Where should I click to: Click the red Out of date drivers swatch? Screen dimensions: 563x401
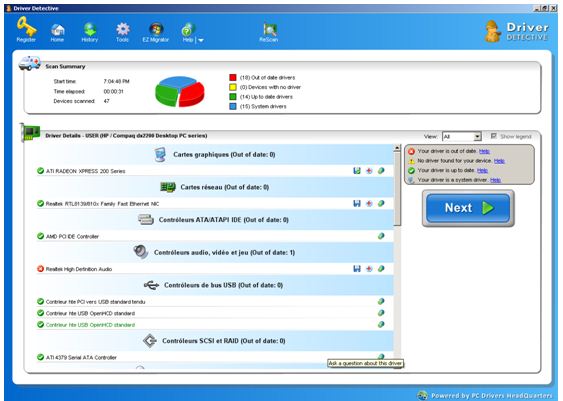[233, 78]
